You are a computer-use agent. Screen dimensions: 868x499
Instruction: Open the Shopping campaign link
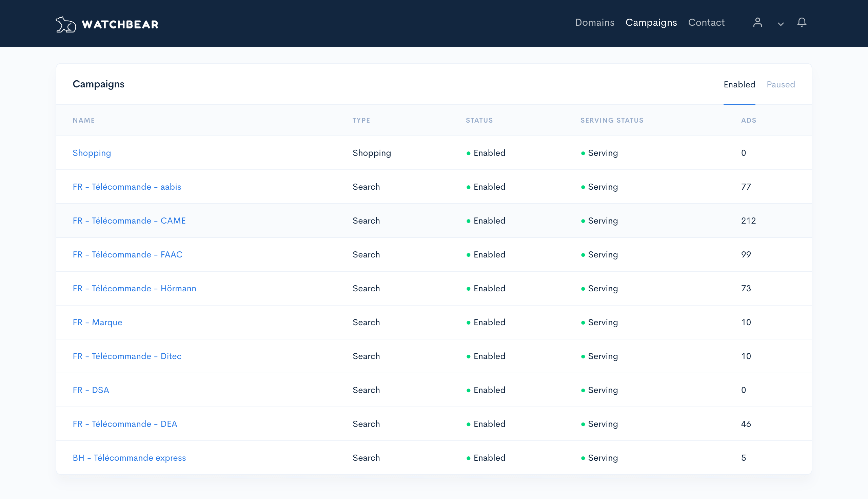[92, 153]
